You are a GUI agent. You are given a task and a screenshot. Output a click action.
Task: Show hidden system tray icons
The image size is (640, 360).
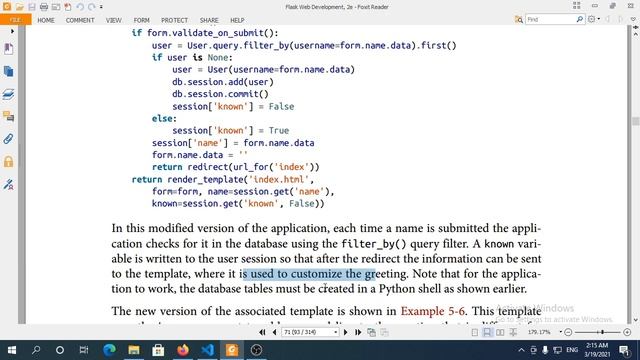pos(521,350)
